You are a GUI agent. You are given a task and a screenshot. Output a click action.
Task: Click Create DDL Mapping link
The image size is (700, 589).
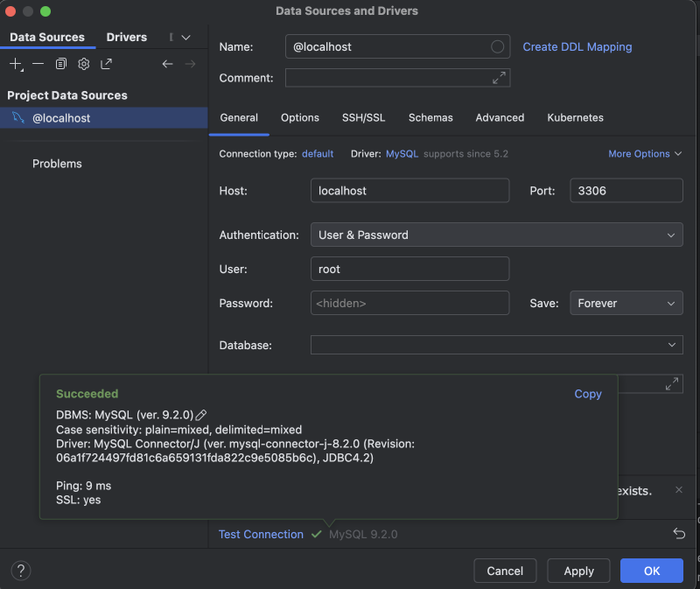point(577,46)
